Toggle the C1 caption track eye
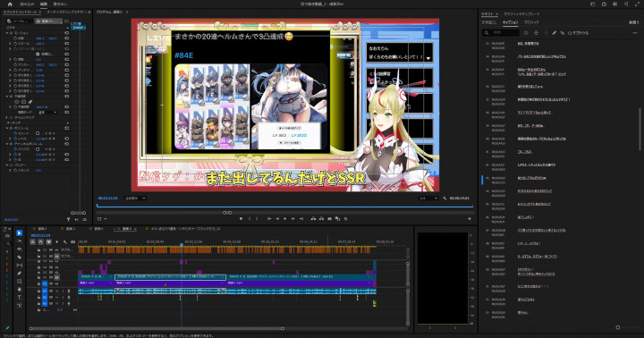This screenshot has width=644, height=338. point(56,256)
